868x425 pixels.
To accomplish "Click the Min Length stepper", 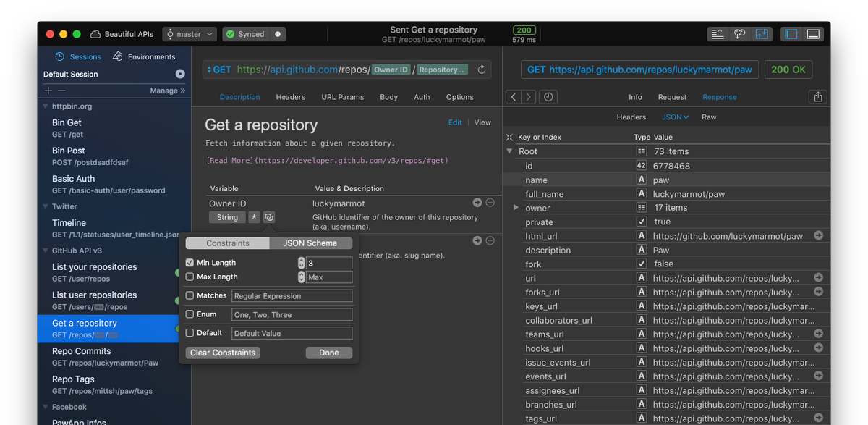I will 301,263.
